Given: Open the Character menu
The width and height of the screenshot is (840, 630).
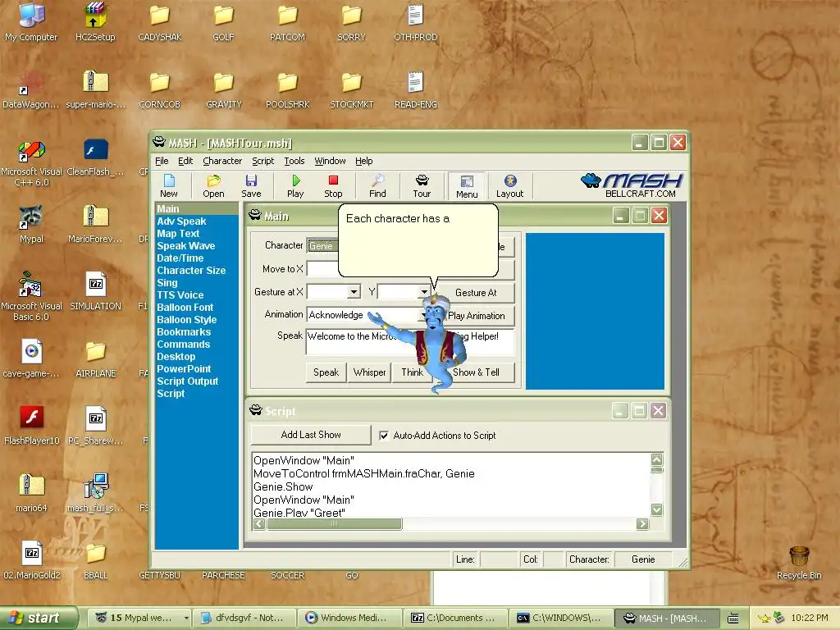Looking at the screenshot, I should point(222,161).
